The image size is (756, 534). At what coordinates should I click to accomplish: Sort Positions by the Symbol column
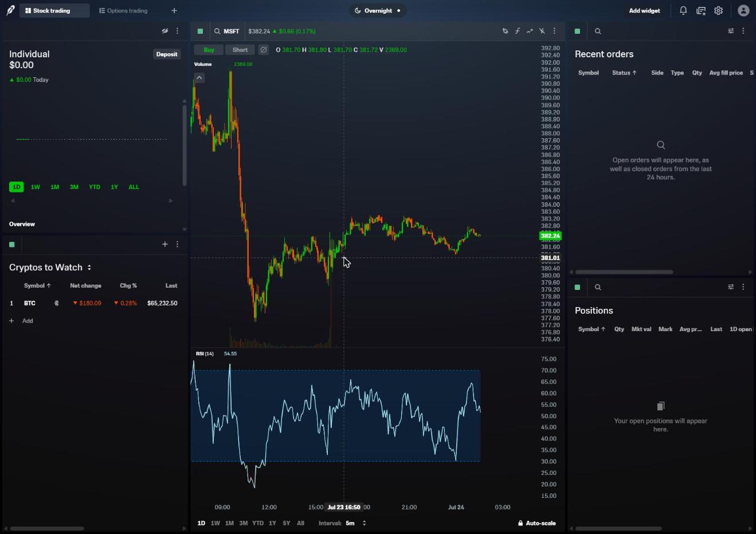(592, 329)
